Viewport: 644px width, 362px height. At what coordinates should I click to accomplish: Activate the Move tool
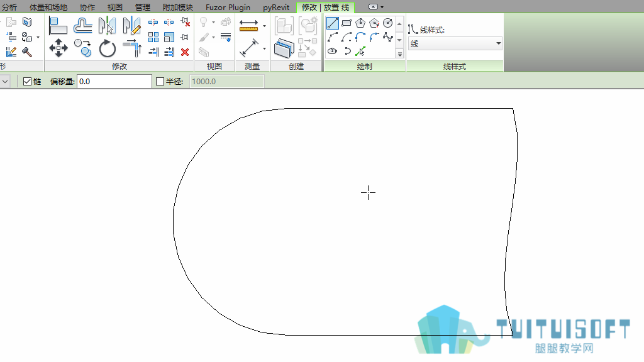58,48
